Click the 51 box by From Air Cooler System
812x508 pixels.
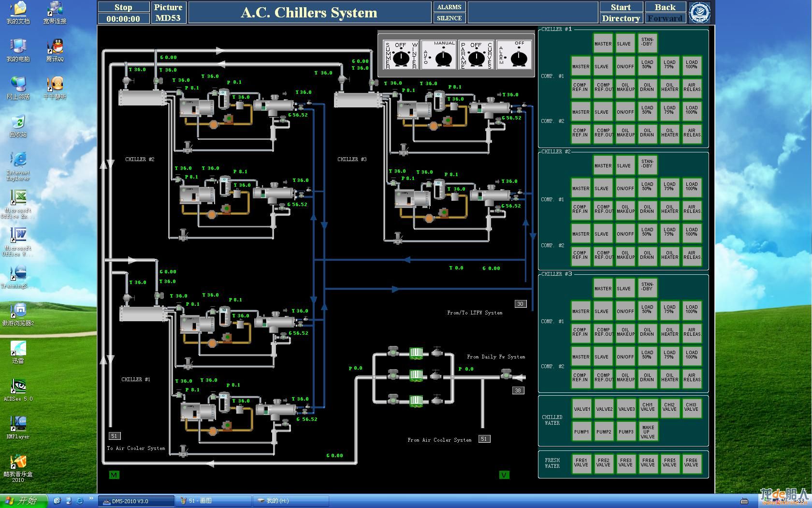[x=484, y=439]
